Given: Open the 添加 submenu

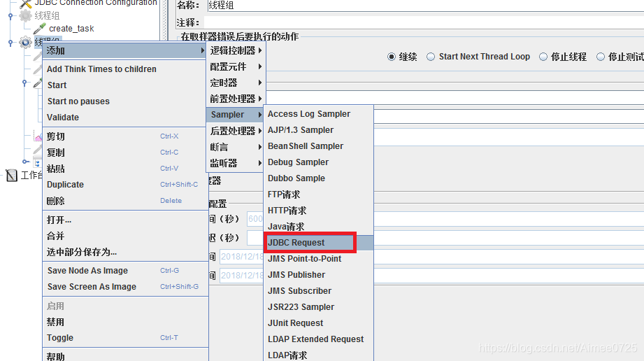Looking at the screenshot, I should click(125, 50).
